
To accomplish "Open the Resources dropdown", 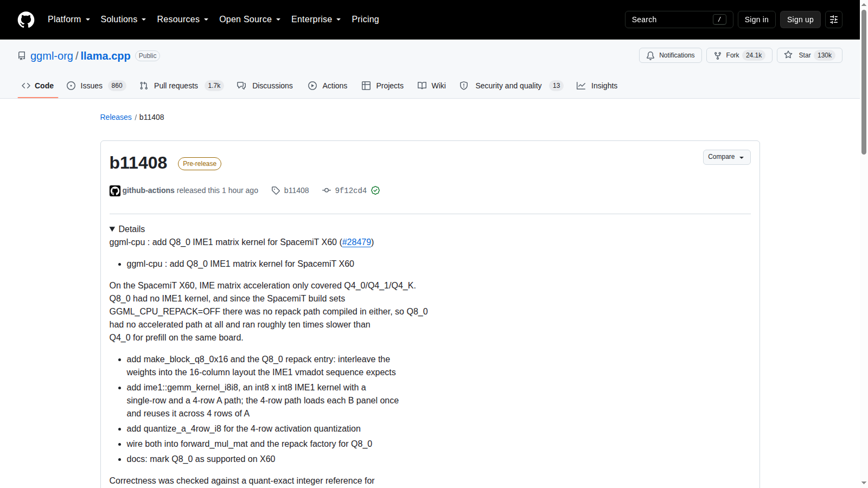I will click(183, 20).
